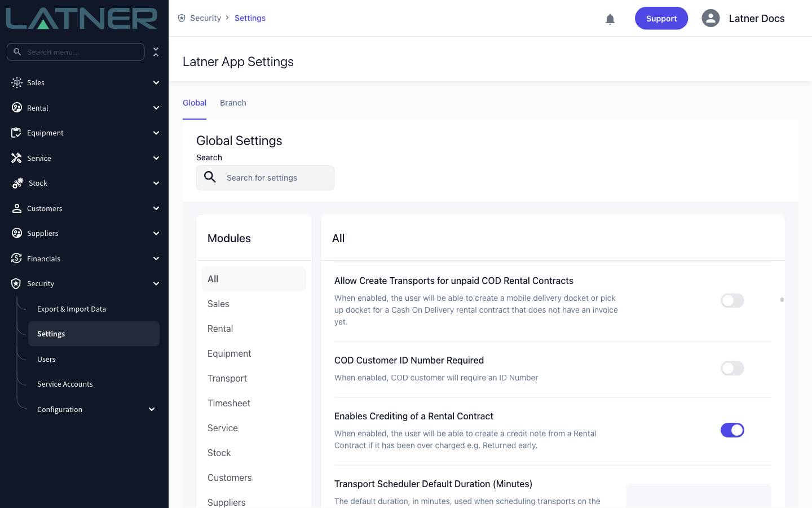Click the Stock sidebar icon

(x=17, y=183)
